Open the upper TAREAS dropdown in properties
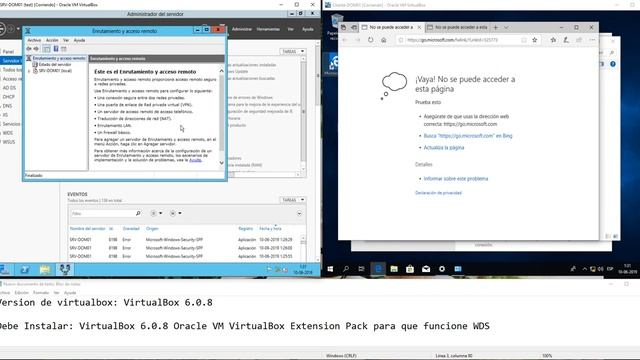This screenshot has height=360, width=640. click(x=293, y=51)
